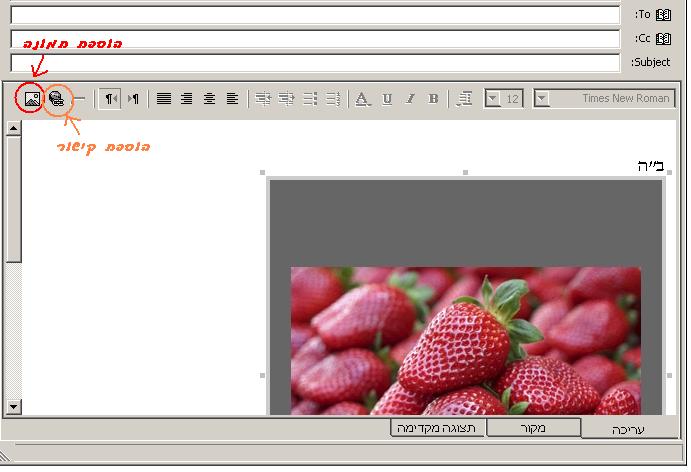The width and height of the screenshot is (691, 472).
Task: Toggle italic formatting
Action: (410, 99)
